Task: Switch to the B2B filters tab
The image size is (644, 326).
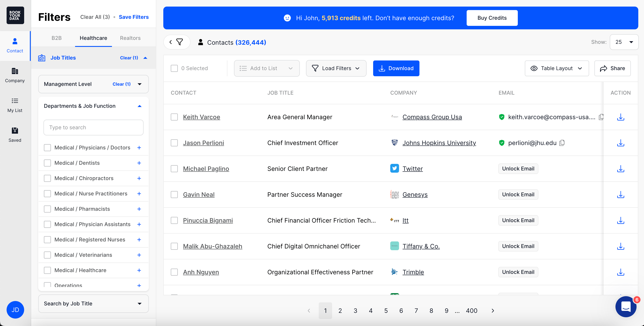Action: (56, 38)
